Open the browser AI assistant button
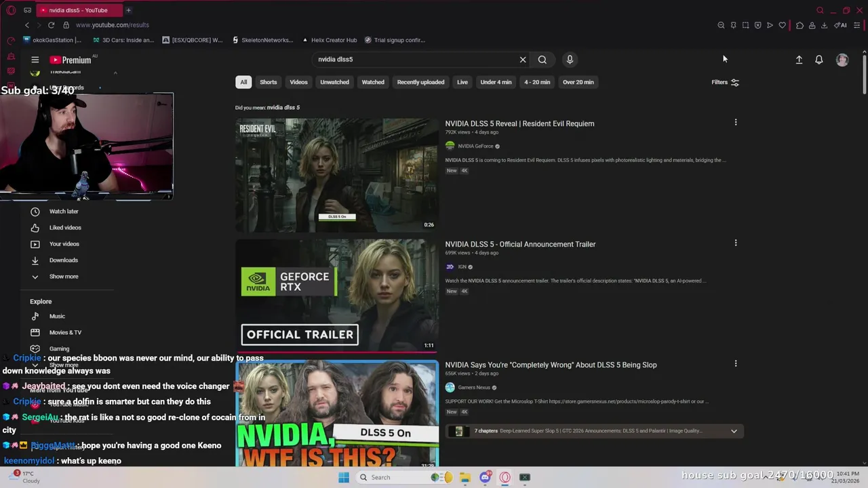Image resolution: width=868 pixels, height=488 pixels. pos(840,25)
